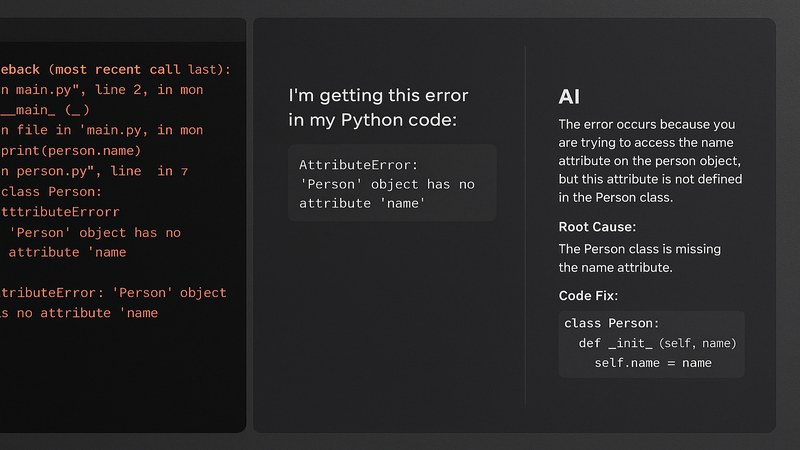800x450 pixels.
Task: Click "attribute 'name'" in the chat error block
Action: coord(362,204)
